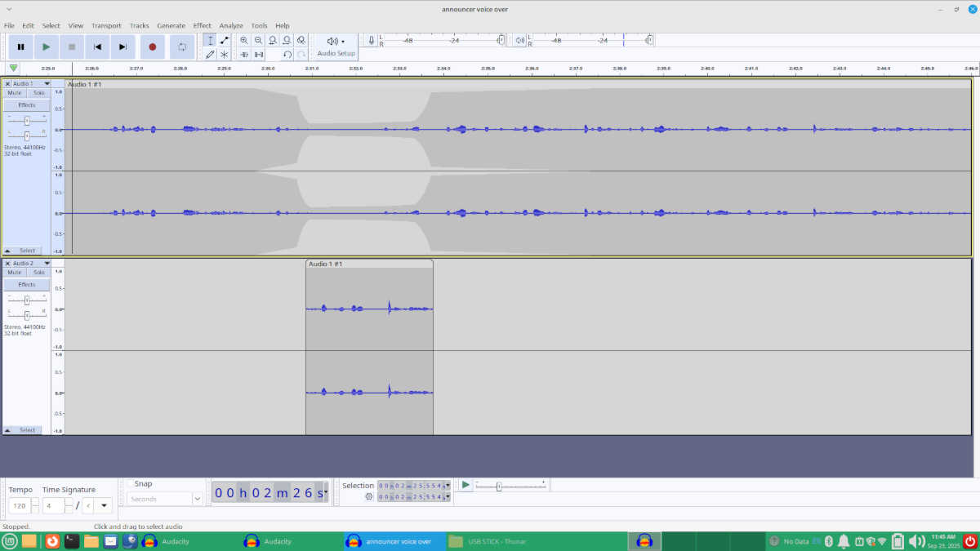The image size is (980, 551).
Task: Open the Selection toolbar settings gear
Action: pos(368,496)
